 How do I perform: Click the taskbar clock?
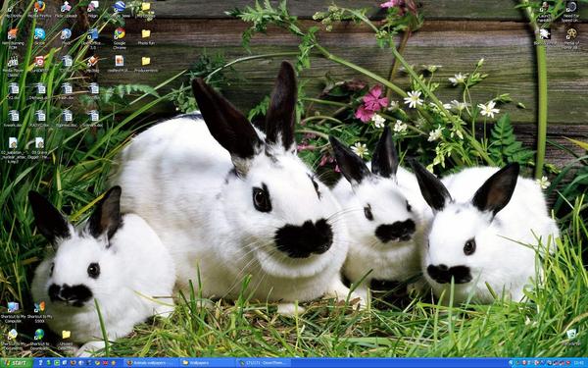click(578, 363)
